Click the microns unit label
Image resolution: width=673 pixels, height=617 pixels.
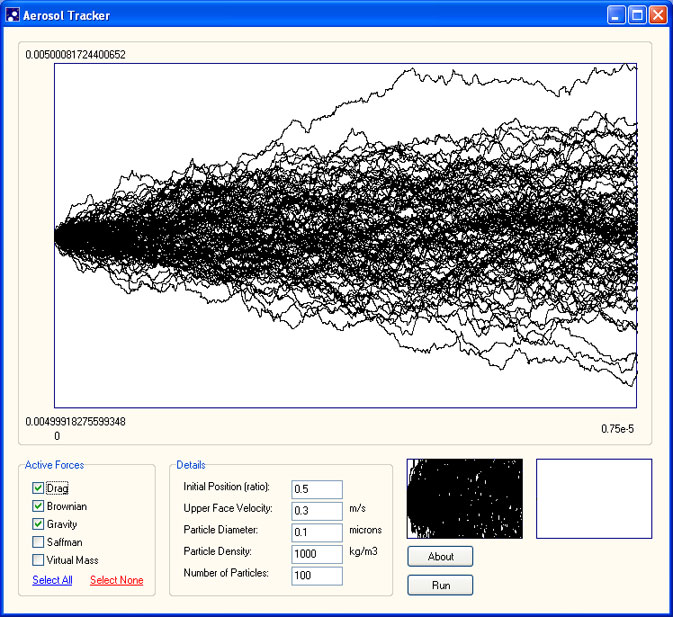point(365,530)
